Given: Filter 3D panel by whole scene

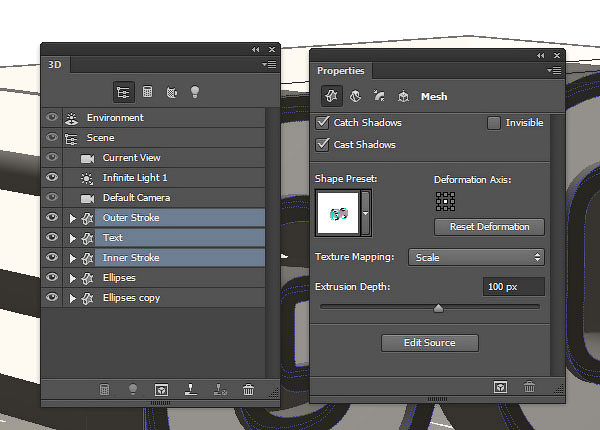Looking at the screenshot, I should [x=124, y=92].
